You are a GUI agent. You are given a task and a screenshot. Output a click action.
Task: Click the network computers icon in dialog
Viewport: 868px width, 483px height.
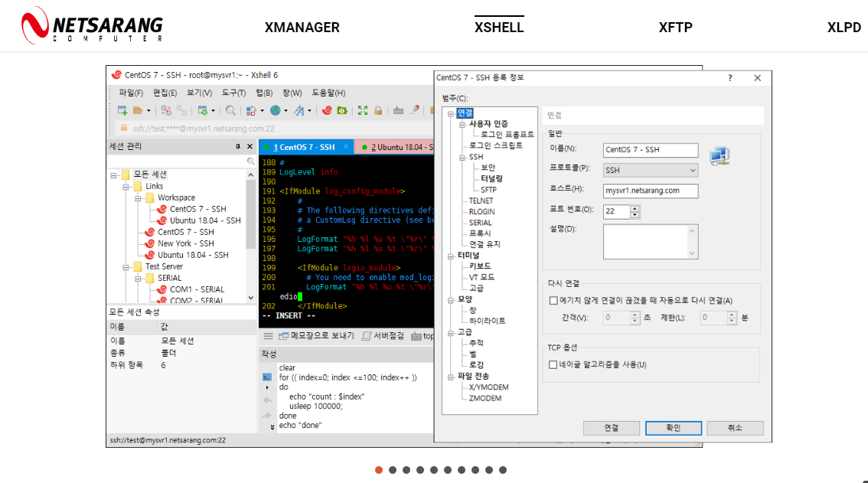(720, 156)
